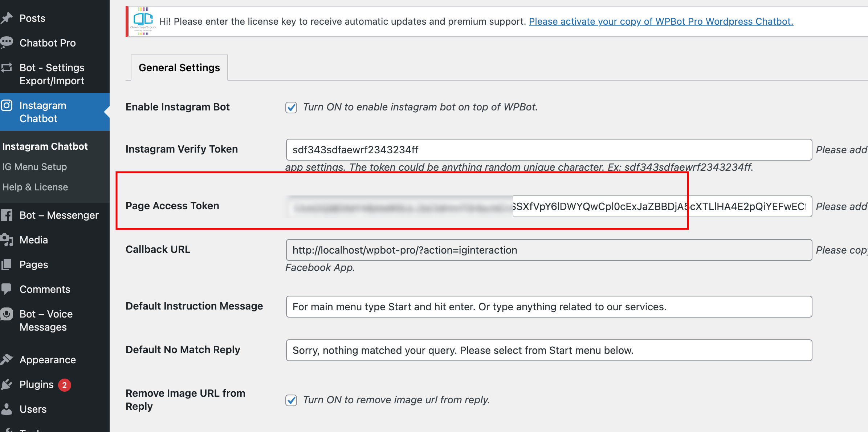Click the red Plugins update badge
This screenshot has width=868, height=432.
coord(65,385)
